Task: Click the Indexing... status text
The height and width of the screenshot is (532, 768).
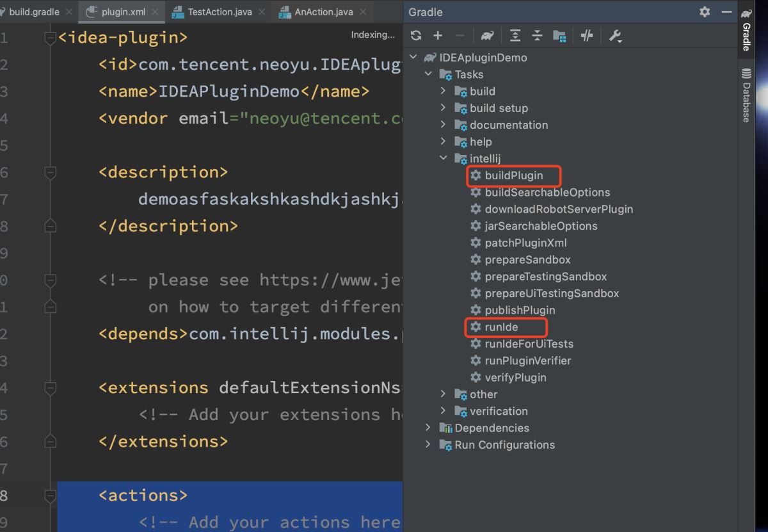Action: (373, 35)
